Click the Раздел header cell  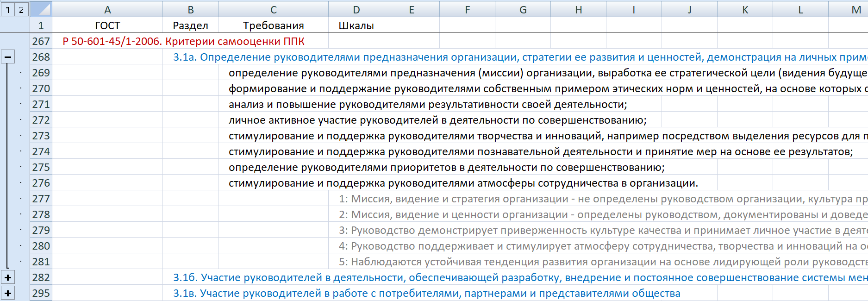coord(190,25)
